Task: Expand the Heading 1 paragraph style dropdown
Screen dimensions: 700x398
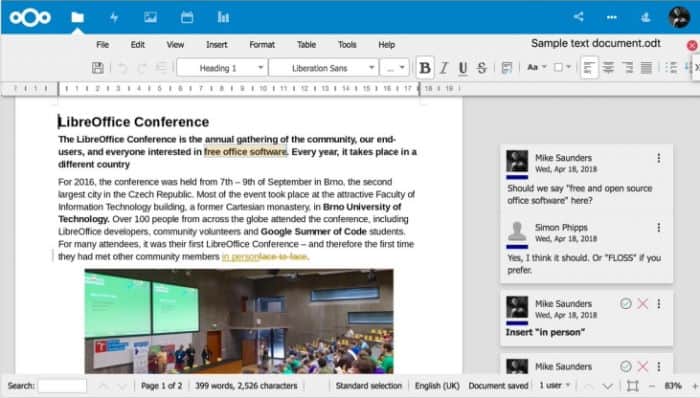Action: click(260, 68)
